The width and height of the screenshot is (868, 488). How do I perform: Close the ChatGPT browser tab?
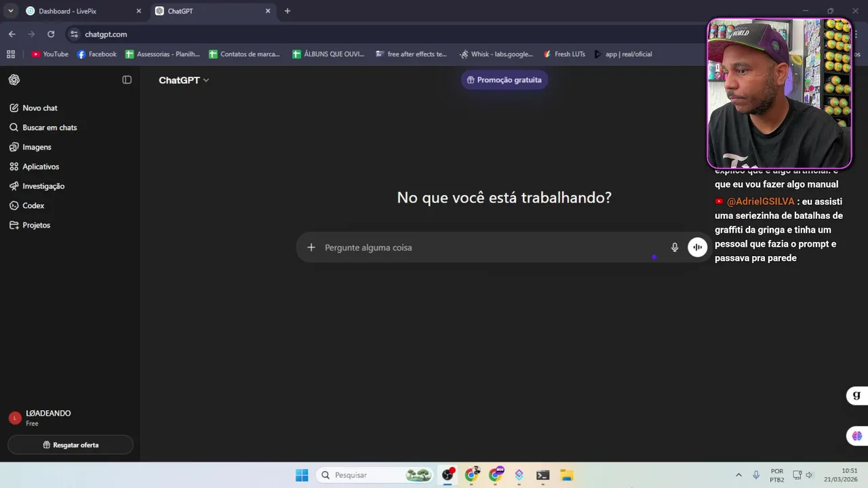click(268, 12)
